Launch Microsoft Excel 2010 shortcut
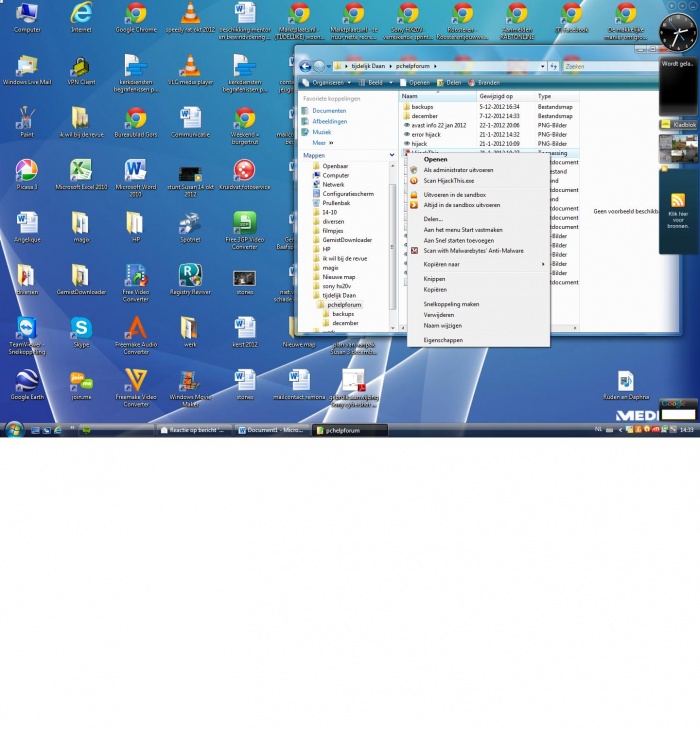Viewport: 700px width, 729px height. [x=81, y=175]
